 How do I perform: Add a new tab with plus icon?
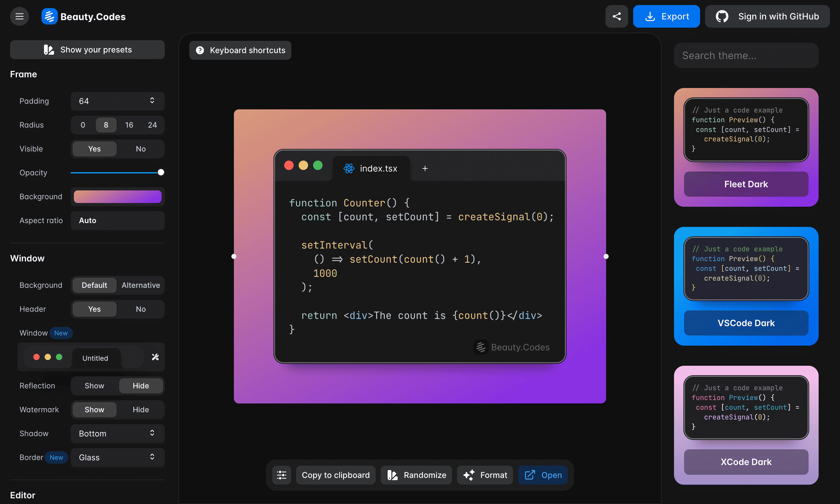pos(425,168)
